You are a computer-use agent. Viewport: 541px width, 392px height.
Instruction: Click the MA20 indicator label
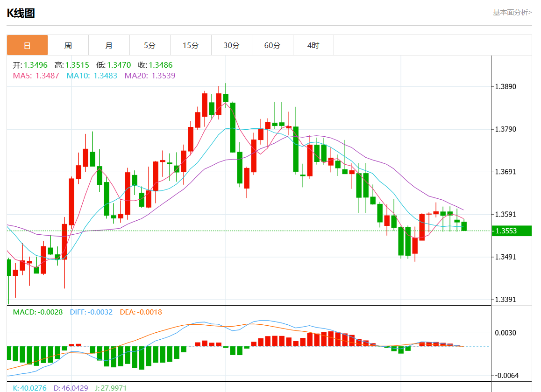click(149, 76)
